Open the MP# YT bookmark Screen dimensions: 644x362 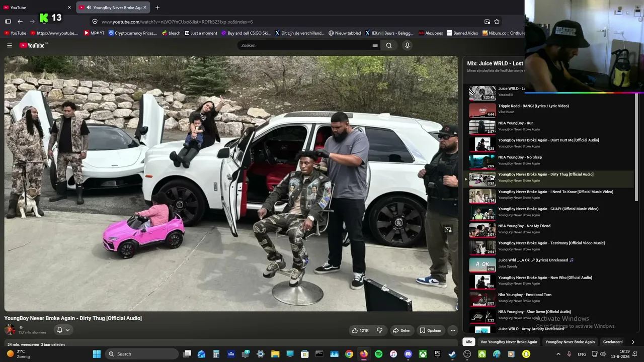94,33
